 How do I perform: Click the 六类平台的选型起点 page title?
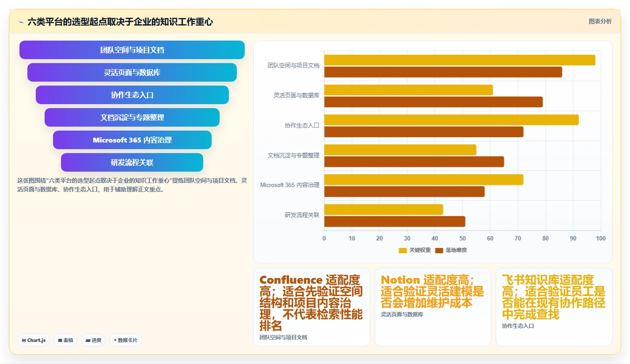120,22
